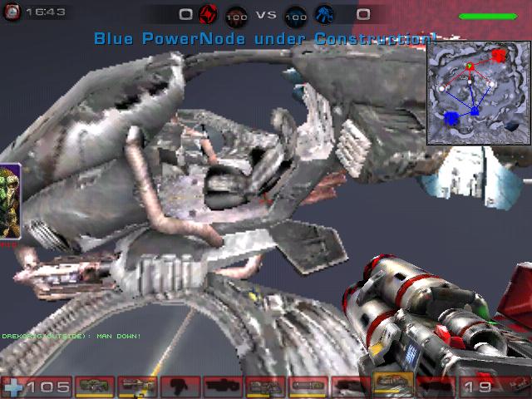Click 'Blue PowerNode under Construction' message
This screenshot has width=532, height=399.
[265, 39]
